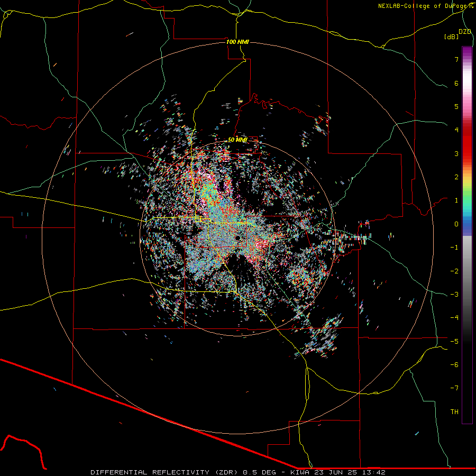476x476 pixels.
Task: Click the 3 dB label on the legend
Action: [x=456, y=153]
